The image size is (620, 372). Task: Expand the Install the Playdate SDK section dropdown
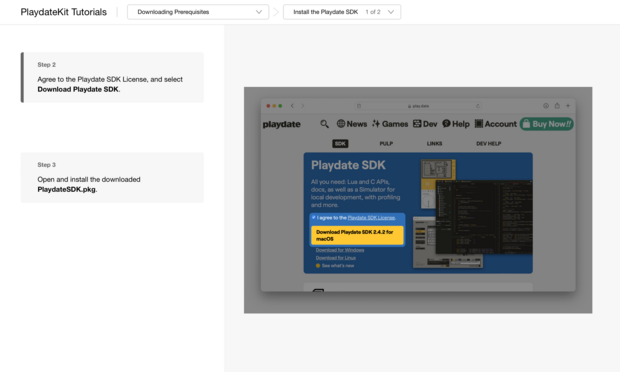pos(342,12)
